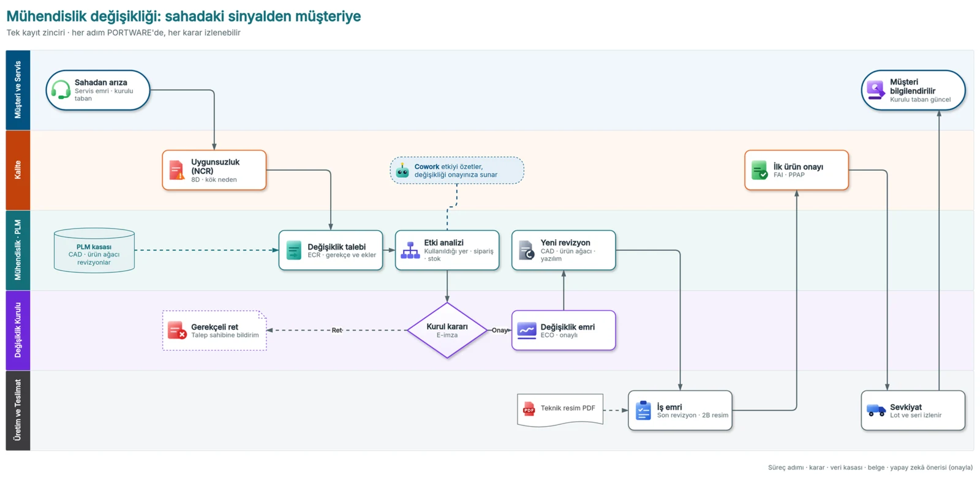Select the PLM kasası data store cylinder
The height and width of the screenshot is (478, 980).
pos(94,250)
